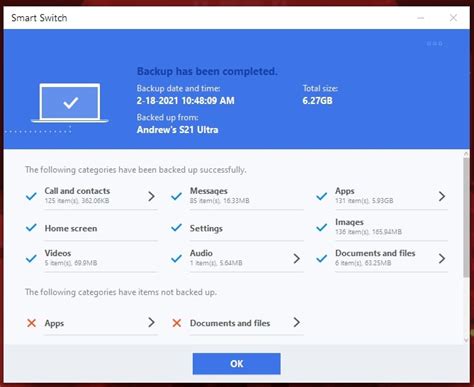Click backup date 2-18-2021 10:48:09 AM
Viewport: 474px width, 387px height.
(185, 101)
